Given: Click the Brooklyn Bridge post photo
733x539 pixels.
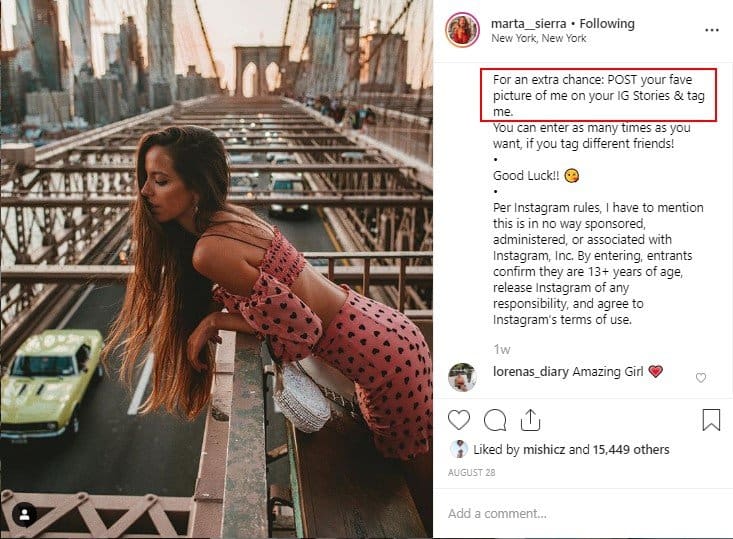Looking at the screenshot, I should coord(216,269).
